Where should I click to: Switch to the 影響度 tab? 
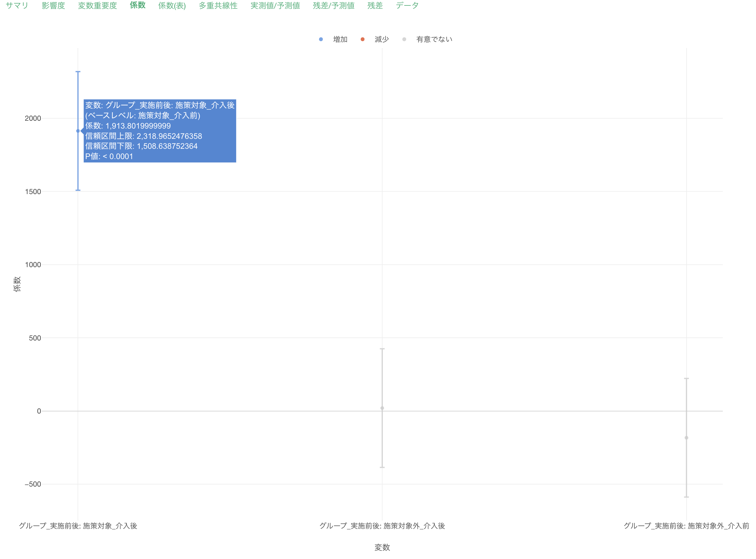(x=53, y=5)
